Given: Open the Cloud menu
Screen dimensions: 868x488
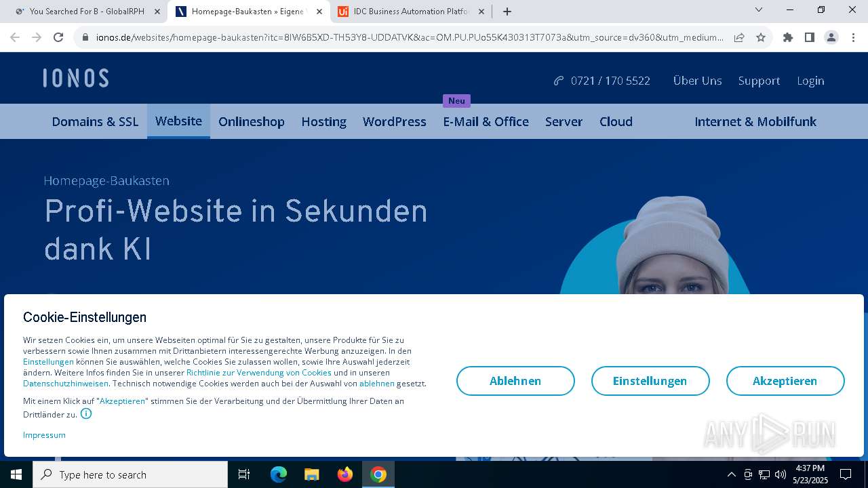Looking at the screenshot, I should tap(616, 122).
